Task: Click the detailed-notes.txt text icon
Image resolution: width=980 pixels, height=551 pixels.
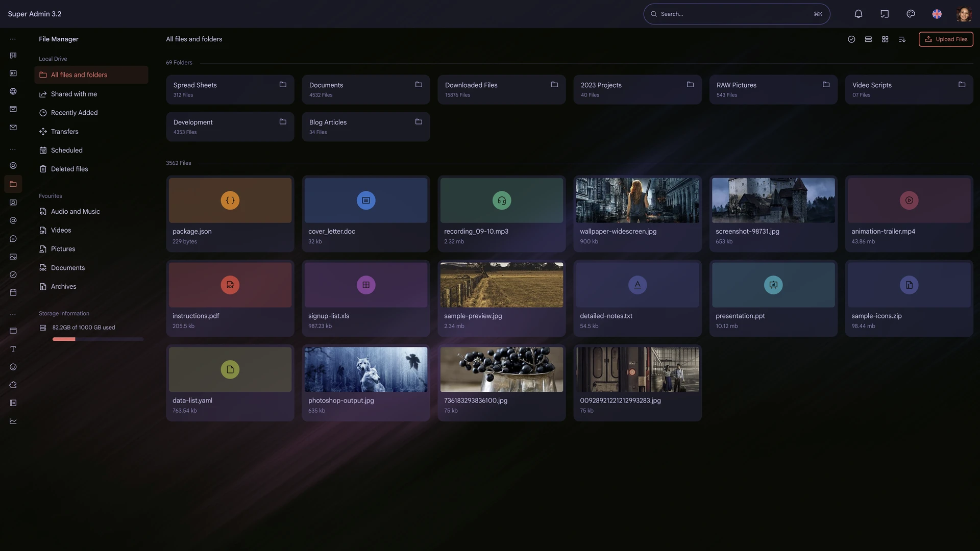Action: [638, 285]
